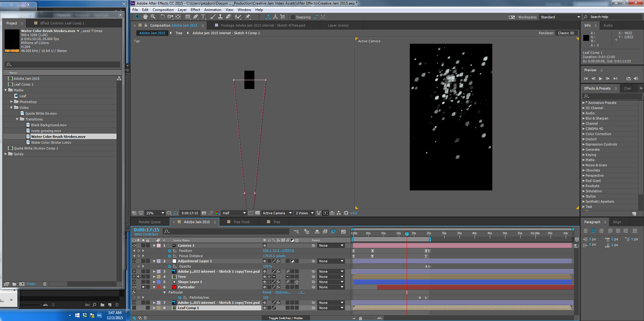The height and width of the screenshot is (321, 644).
Task: Delete selected project item with trash icon
Action: tap(45, 284)
